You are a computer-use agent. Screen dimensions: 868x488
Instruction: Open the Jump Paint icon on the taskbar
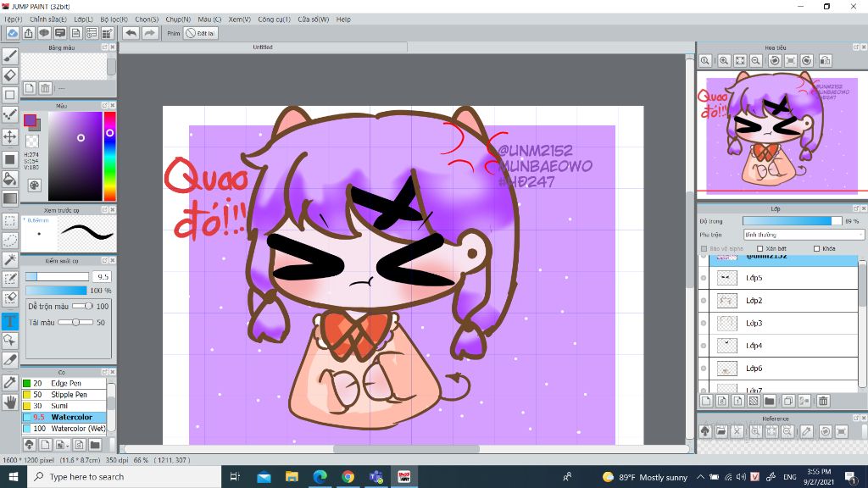[404, 476]
